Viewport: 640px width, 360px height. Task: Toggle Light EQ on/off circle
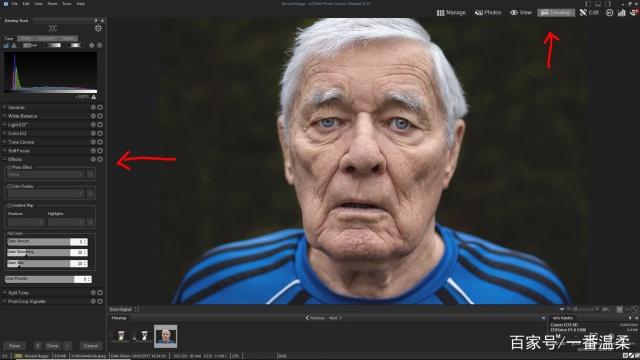point(100,125)
